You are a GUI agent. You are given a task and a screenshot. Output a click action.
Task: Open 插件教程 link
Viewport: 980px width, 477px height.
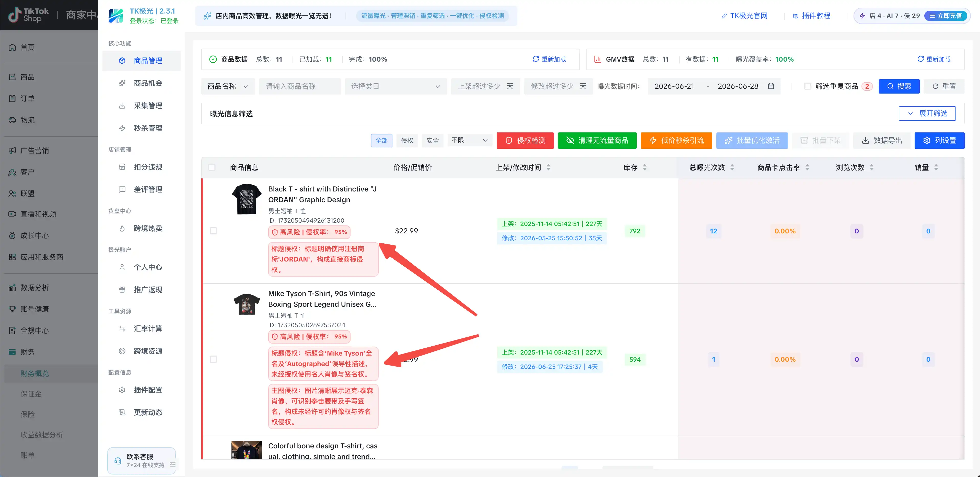point(811,16)
